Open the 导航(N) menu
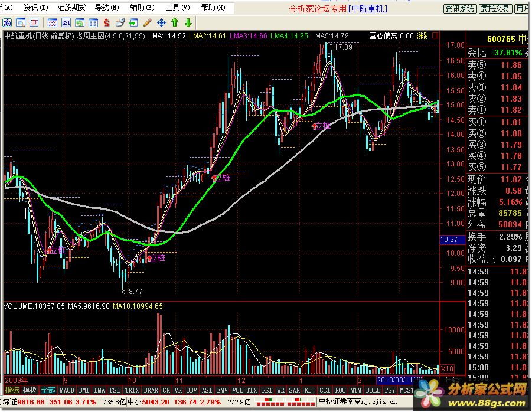Screen dimensions: 532x412 (107, 8)
